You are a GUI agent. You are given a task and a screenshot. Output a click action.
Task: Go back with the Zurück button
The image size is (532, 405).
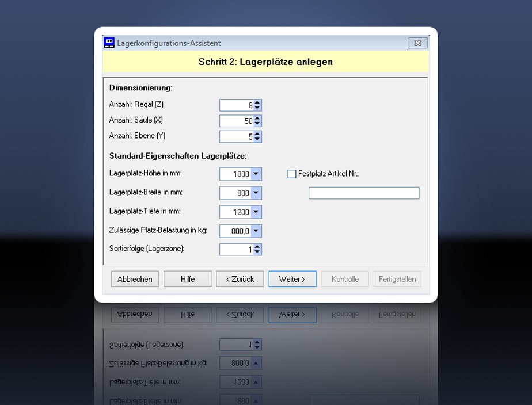pos(240,279)
